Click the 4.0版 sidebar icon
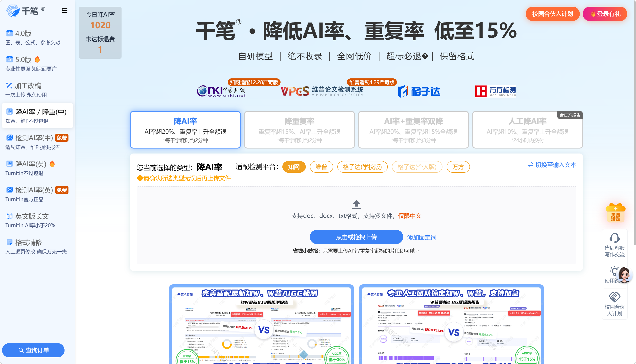 click(9, 33)
